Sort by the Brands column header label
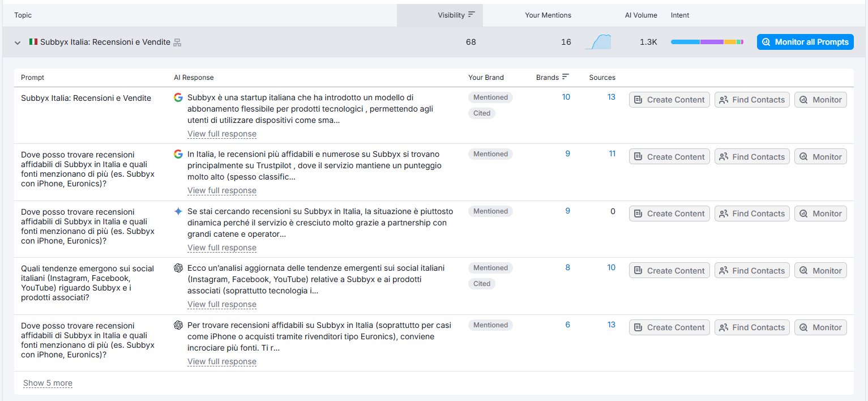This screenshot has width=868, height=401. coord(548,78)
